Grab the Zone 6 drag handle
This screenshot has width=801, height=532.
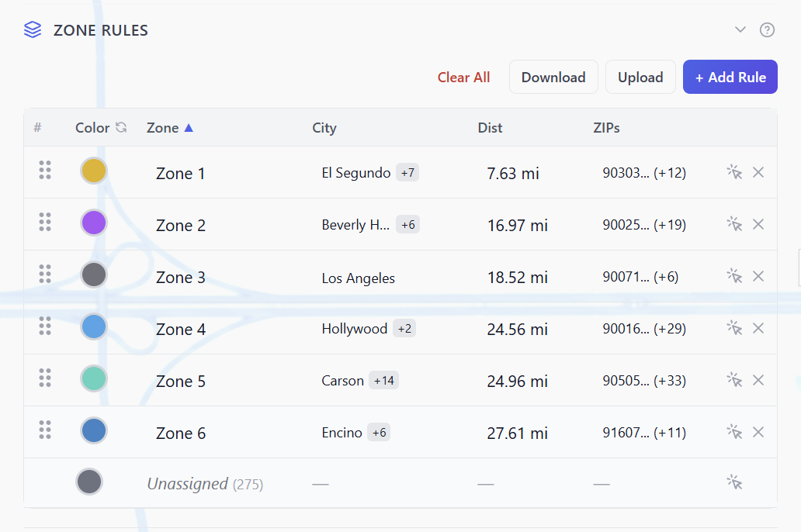tap(45, 430)
